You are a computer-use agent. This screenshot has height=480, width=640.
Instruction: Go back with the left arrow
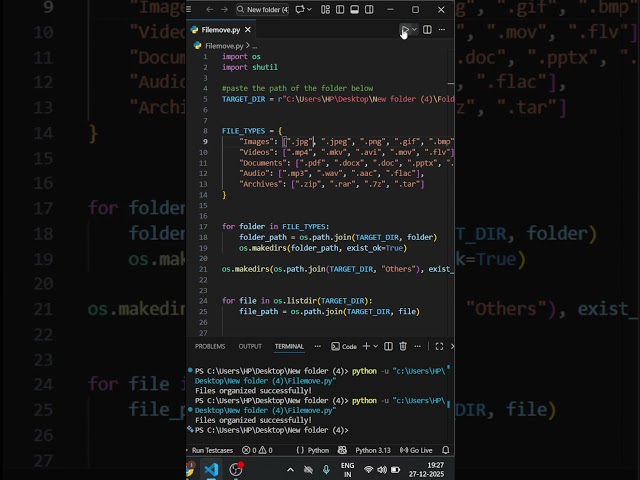pyautogui.click(x=209, y=9)
